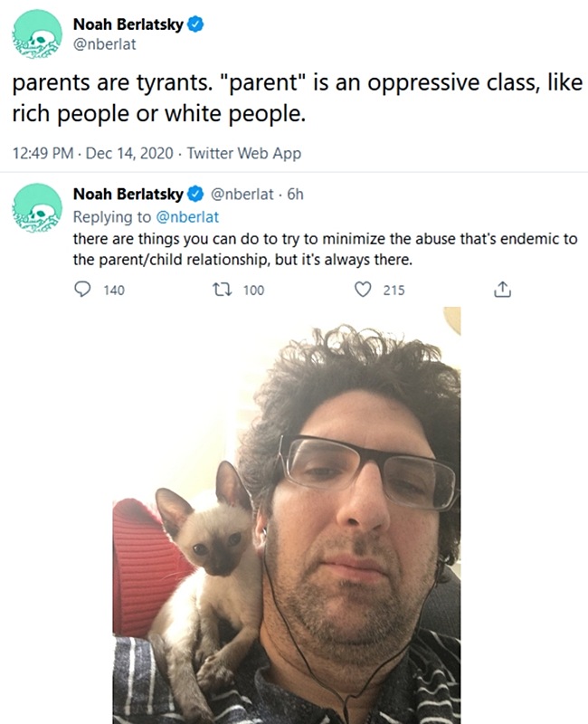Open the skull avatar on the reply tweet
The image size is (588, 724).
coord(37,207)
